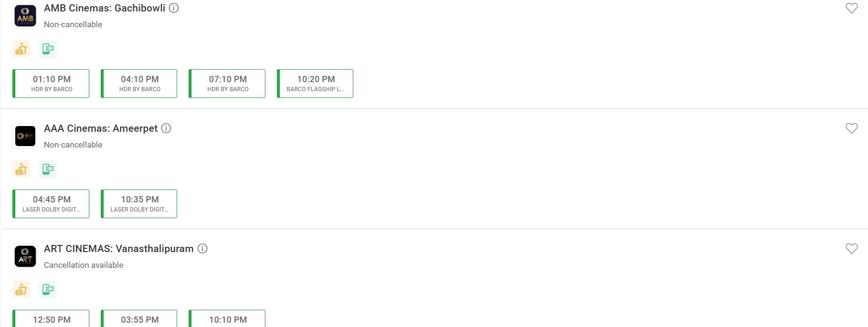Click mobile ticket icon under ART CINEMAS
The height and width of the screenshot is (327, 868).
click(48, 289)
